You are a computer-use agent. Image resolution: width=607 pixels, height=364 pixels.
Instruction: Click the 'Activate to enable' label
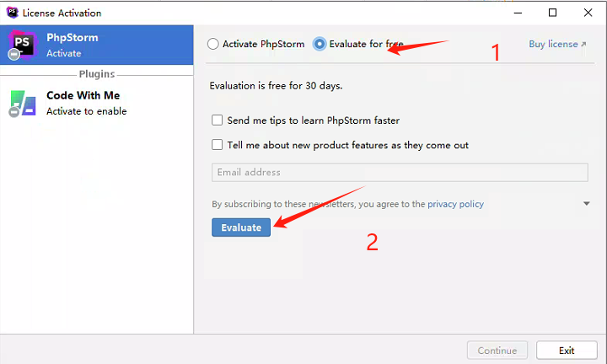(87, 111)
